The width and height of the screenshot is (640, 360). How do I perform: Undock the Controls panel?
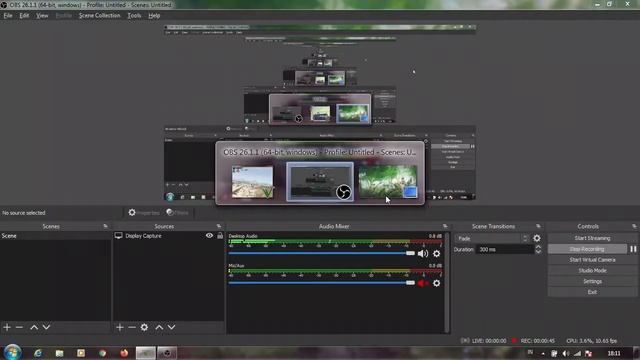click(634, 226)
